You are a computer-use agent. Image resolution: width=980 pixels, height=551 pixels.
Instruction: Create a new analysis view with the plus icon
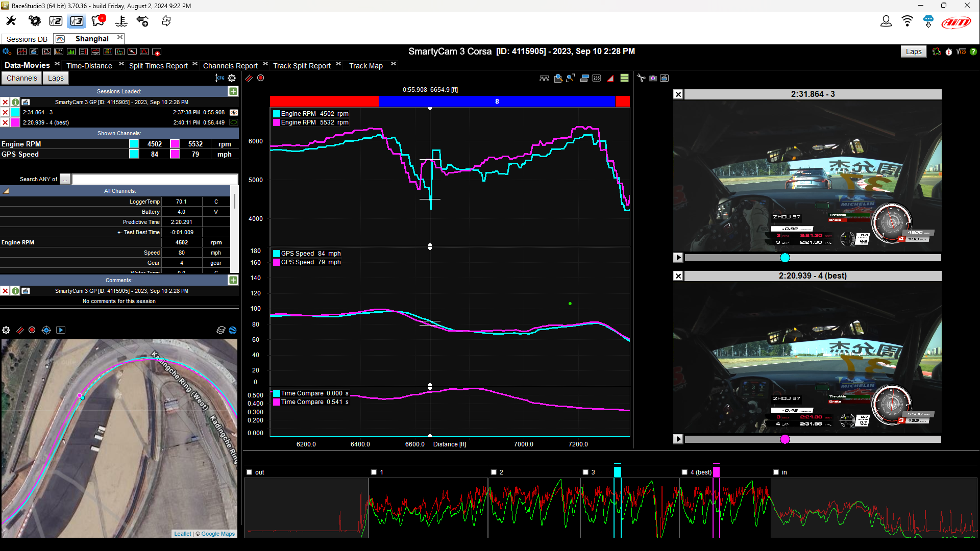click(x=157, y=52)
